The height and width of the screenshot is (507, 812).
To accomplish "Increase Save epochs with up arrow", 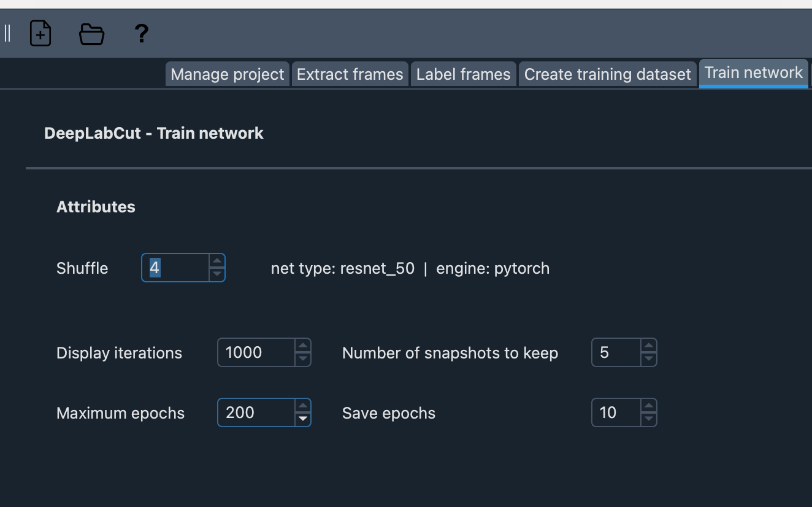I will pos(649,406).
